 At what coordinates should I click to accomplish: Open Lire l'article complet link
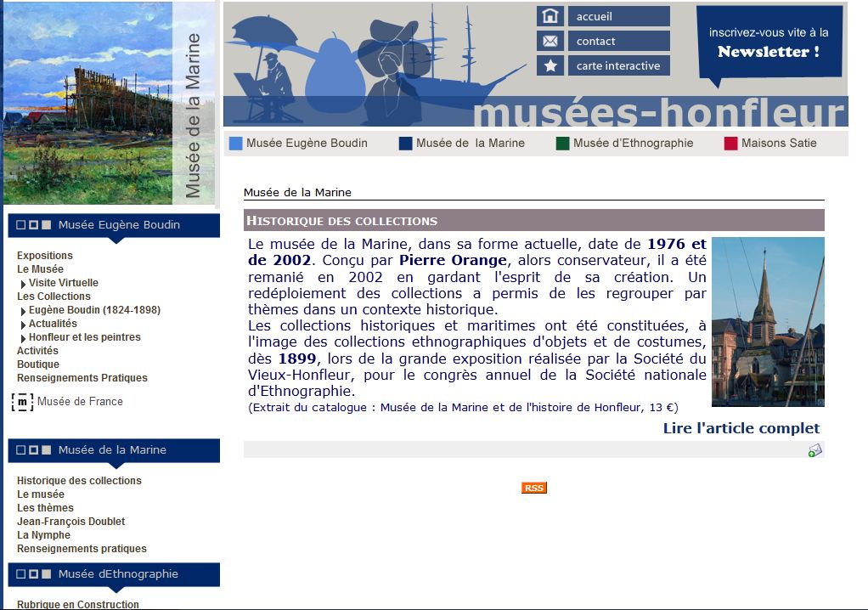(x=740, y=428)
